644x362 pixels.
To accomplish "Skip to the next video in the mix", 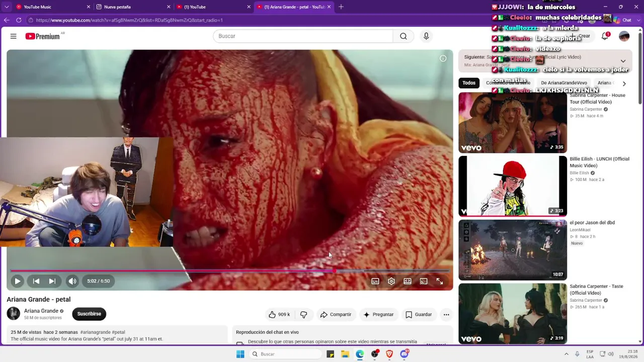I will [52, 281].
